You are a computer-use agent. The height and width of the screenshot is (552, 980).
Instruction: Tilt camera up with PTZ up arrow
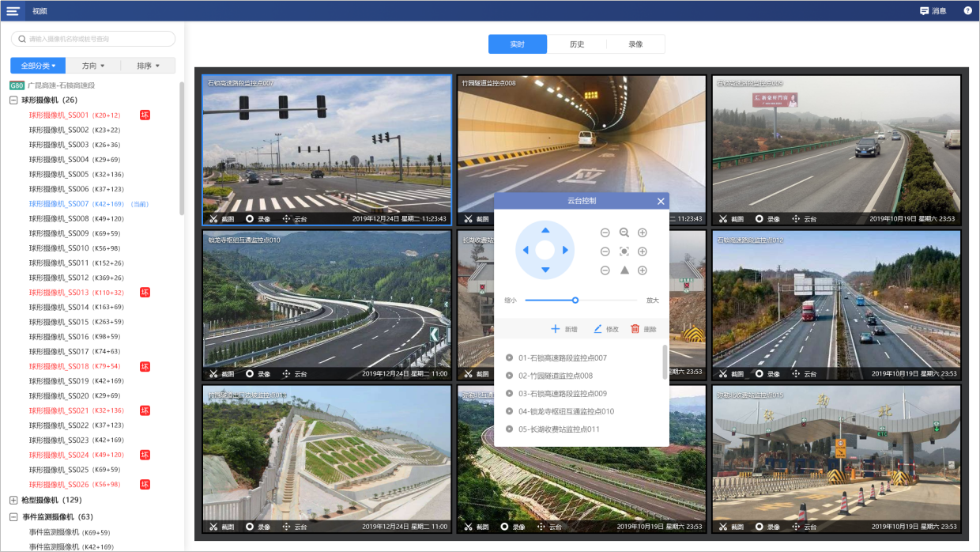pos(545,230)
